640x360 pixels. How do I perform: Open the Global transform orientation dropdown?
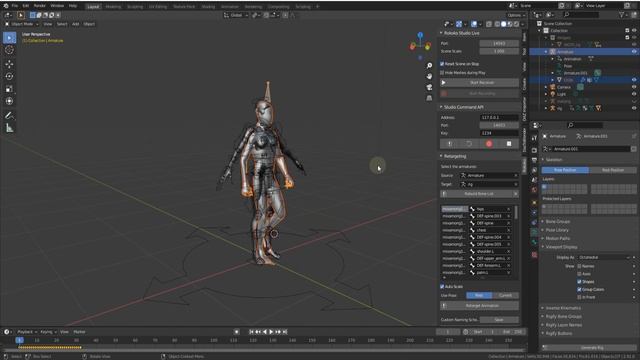(236, 15)
